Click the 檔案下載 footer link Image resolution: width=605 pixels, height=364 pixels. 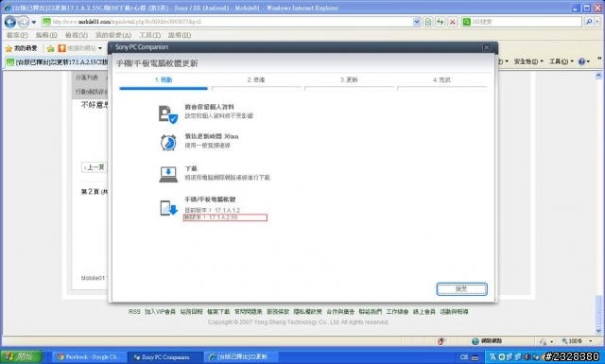click(218, 311)
